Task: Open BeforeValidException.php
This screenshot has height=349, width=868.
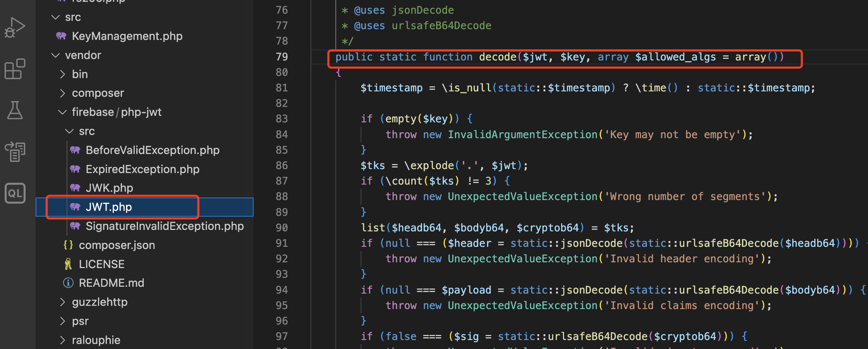Action: (152, 150)
